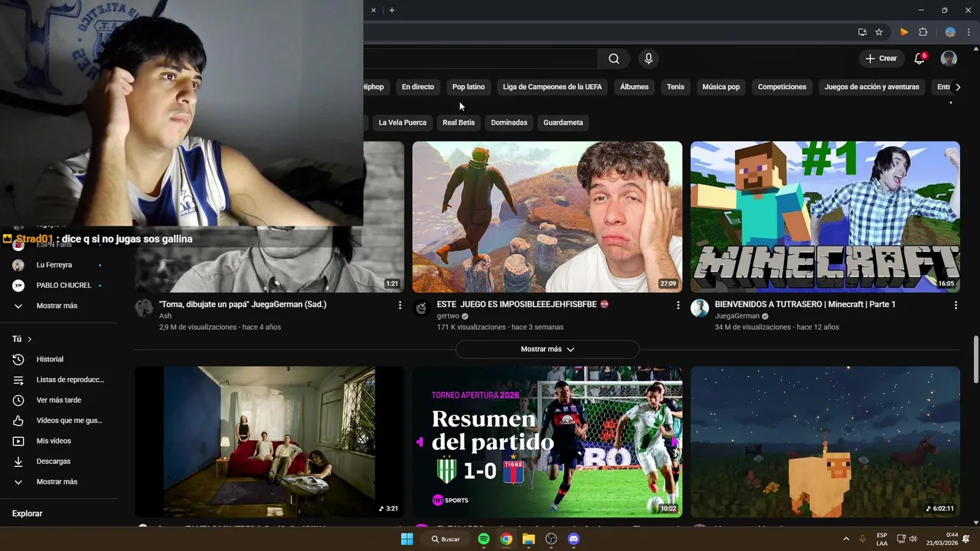Open Discord from the taskbar
Viewport: 980px width, 551px height.
pos(573,539)
